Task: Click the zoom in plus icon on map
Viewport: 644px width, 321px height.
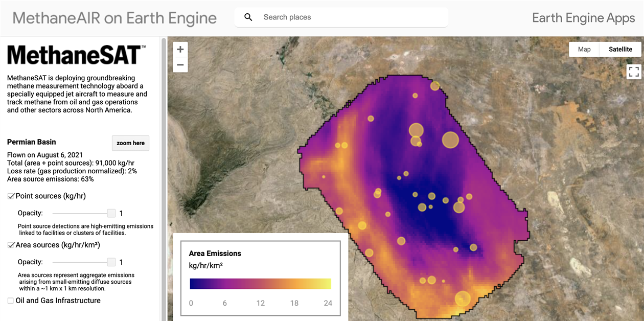Action: coord(180,49)
